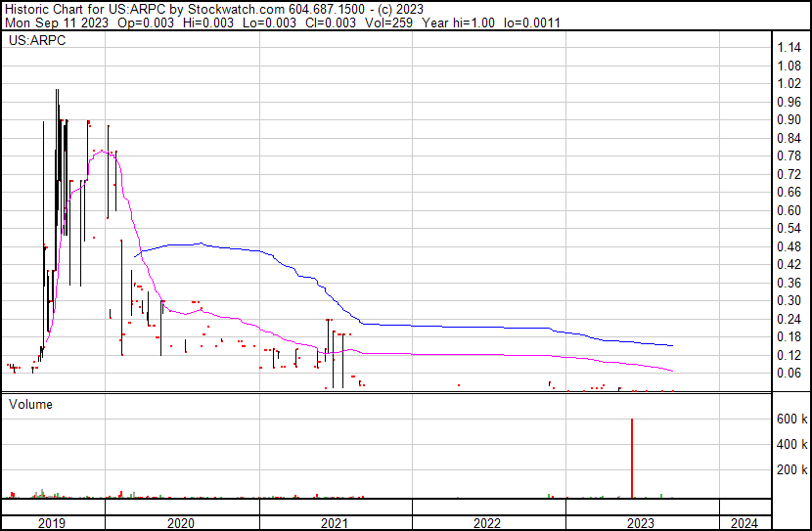Click the 2023 year label on the time axis
This screenshot has width=812, height=531.
(x=641, y=523)
